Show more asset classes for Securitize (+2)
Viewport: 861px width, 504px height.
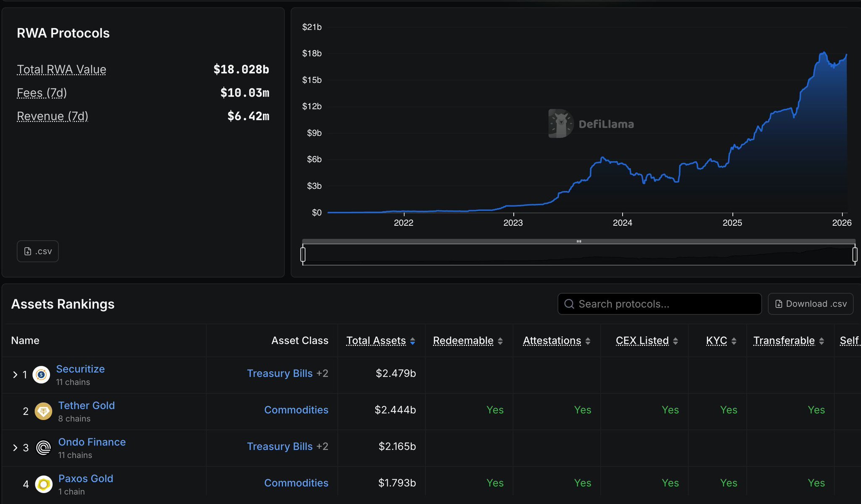coord(322,373)
